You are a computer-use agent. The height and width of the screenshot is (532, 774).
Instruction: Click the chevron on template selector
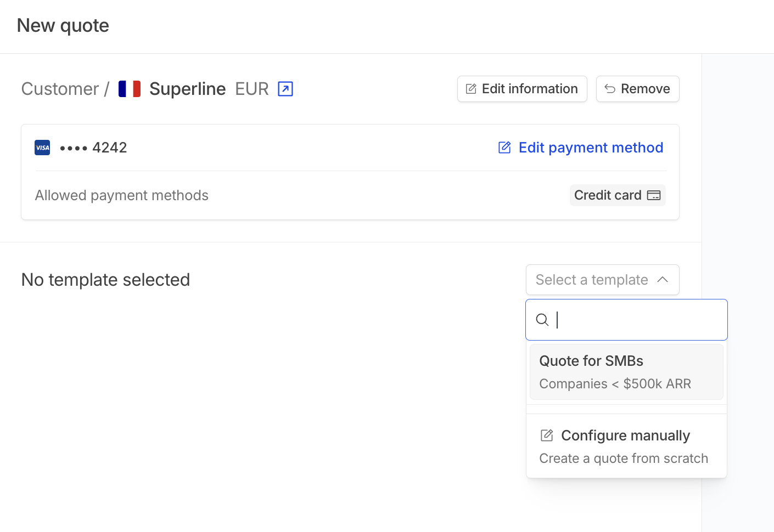663,280
